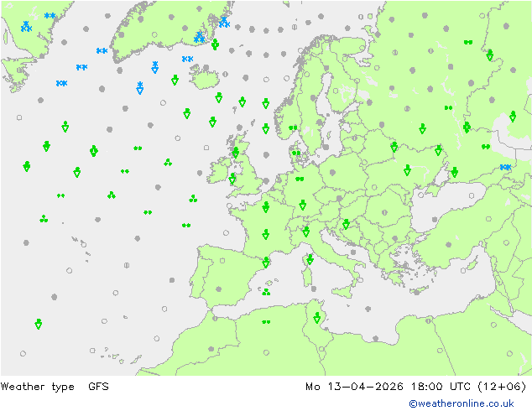Image resolution: width=532 pixels, height=411 pixels.
Task: Click the rain symbol over northern Italy
Action: click(x=306, y=232)
